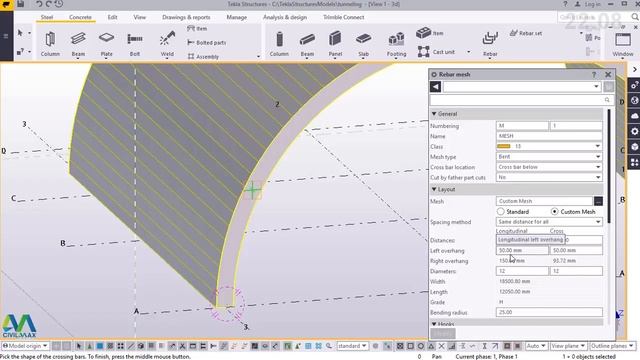Click the Name input field
This screenshot has width=640, height=360.
(x=549, y=136)
